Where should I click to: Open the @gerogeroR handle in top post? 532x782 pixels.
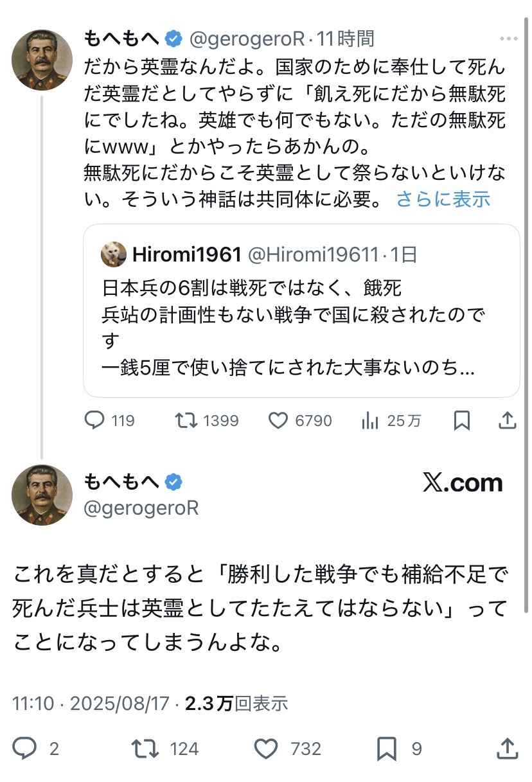pyautogui.click(x=247, y=39)
